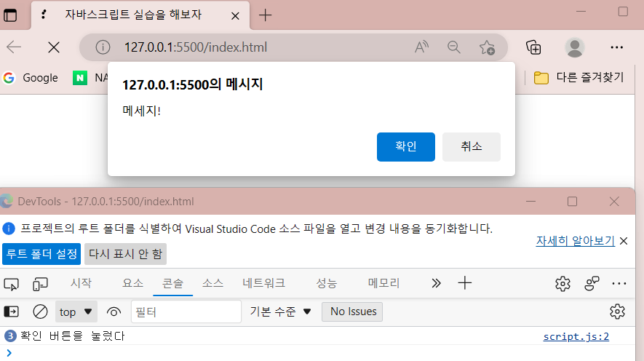Add a new DevTools tool tab
The image size is (644, 361).
(464, 283)
